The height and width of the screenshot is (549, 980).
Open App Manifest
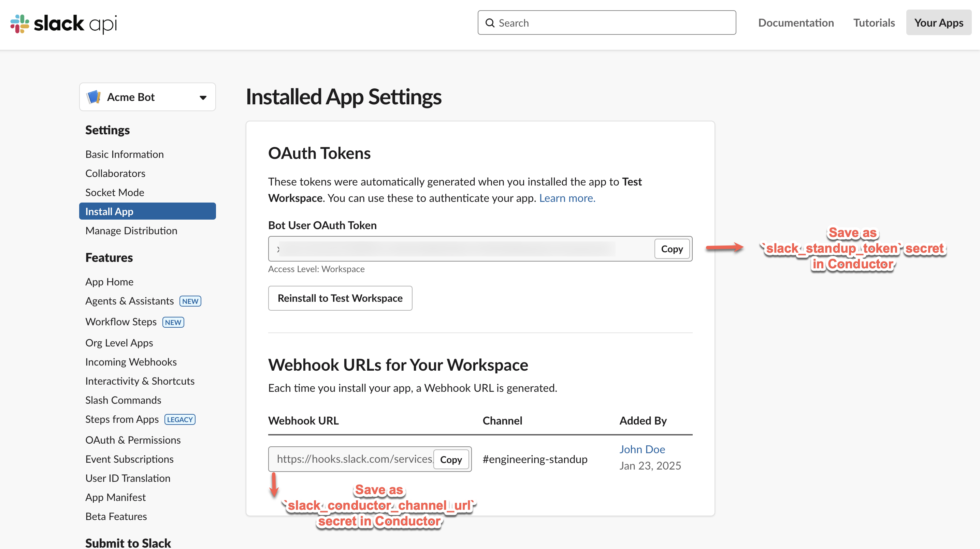click(x=115, y=497)
